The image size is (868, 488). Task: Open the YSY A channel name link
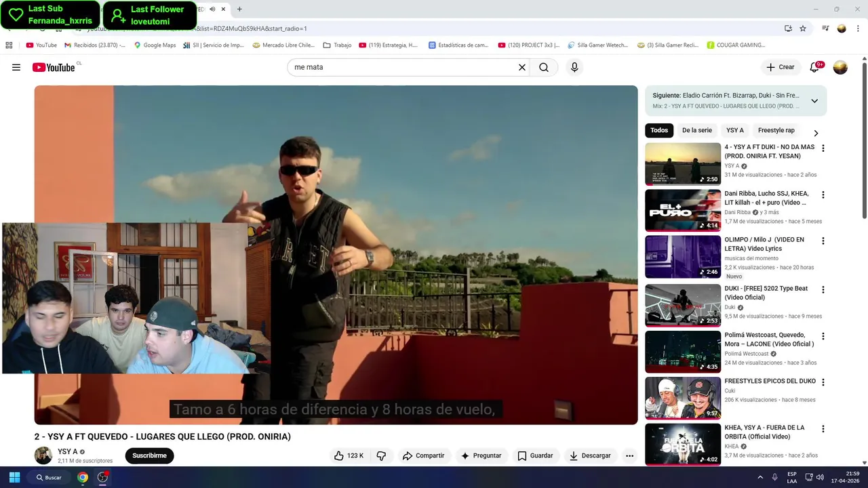pyautogui.click(x=67, y=451)
